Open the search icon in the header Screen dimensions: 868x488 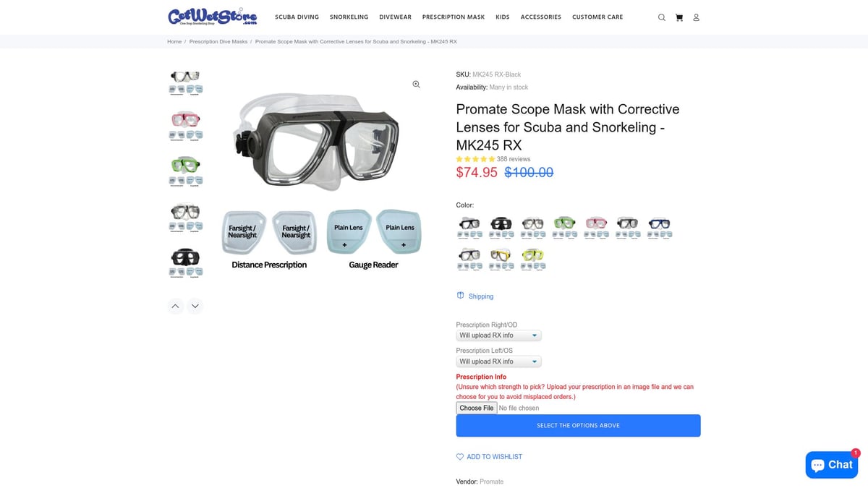661,17
